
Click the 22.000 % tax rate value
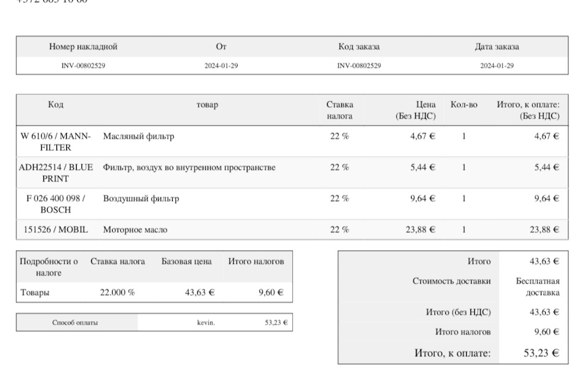pyautogui.click(x=118, y=292)
